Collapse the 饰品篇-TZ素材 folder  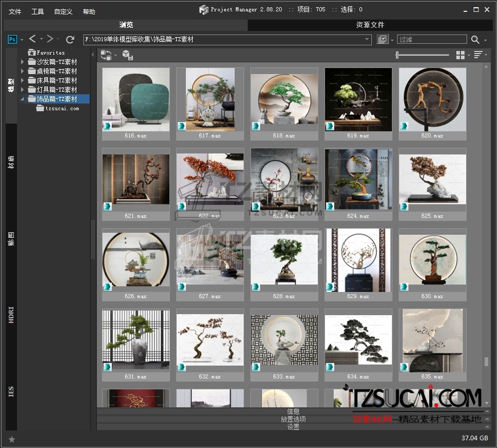(22, 99)
